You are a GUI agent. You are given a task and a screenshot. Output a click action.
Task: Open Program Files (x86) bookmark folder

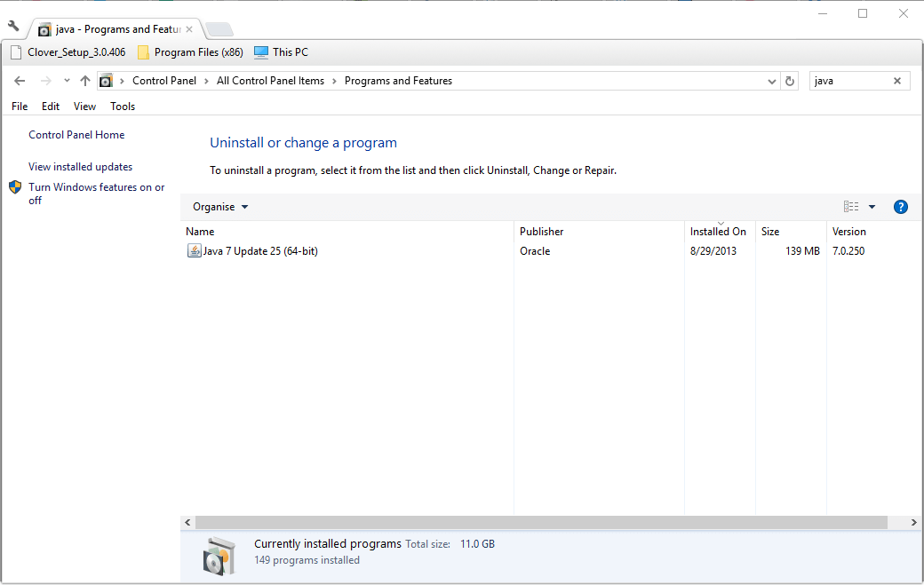click(189, 52)
